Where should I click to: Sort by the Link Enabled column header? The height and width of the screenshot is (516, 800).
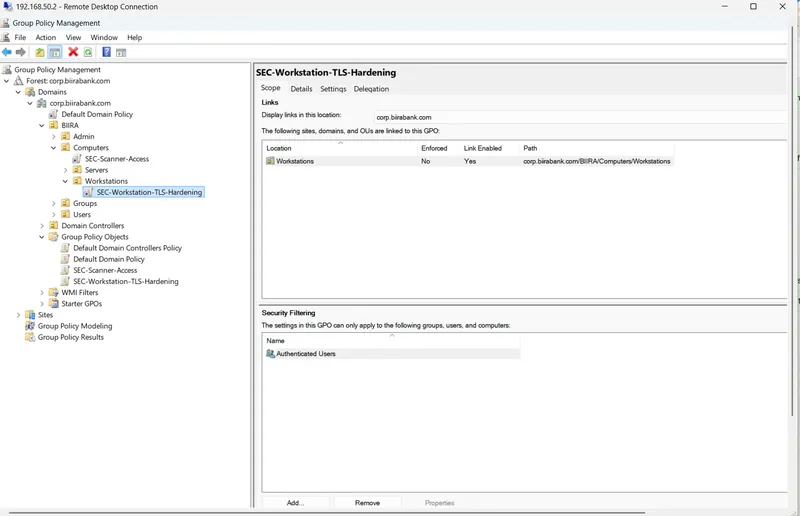point(490,148)
